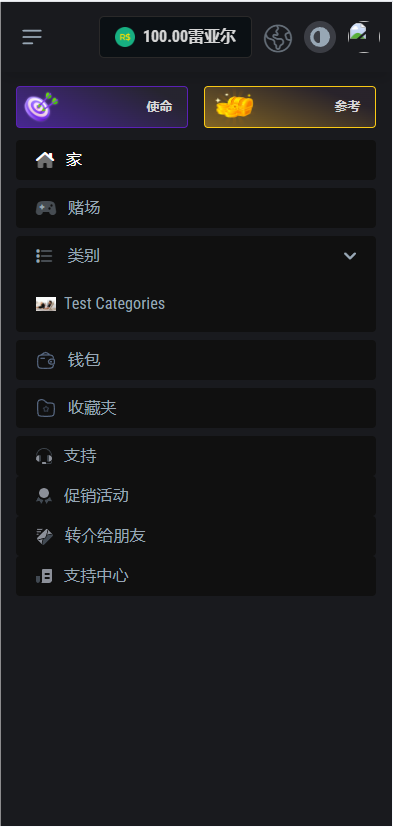Open the 赌场 casino menu item
The height and width of the screenshot is (827, 393).
click(x=196, y=208)
